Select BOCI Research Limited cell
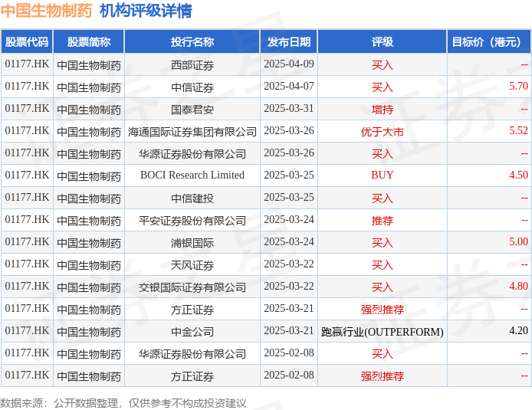This screenshot has height=410, width=532. click(x=192, y=175)
